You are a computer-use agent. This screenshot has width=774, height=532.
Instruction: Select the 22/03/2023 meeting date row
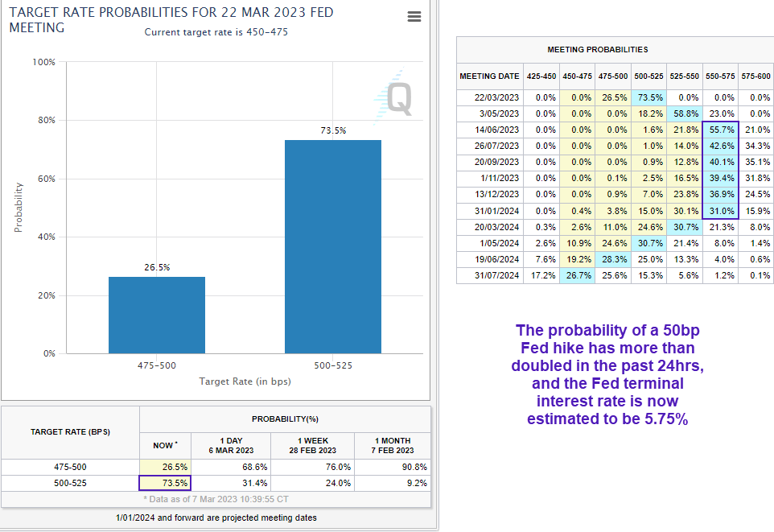tap(615, 98)
